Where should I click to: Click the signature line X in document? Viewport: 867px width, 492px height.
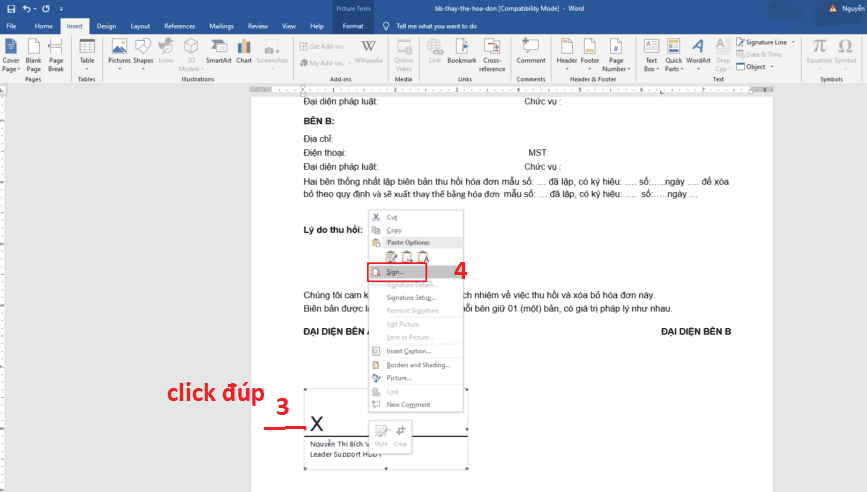pos(317,424)
